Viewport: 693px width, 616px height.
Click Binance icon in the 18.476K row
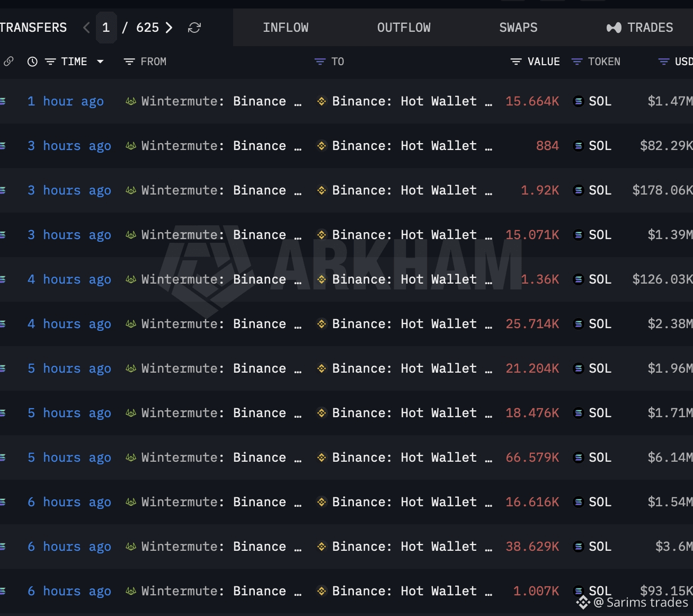pyautogui.click(x=321, y=413)
